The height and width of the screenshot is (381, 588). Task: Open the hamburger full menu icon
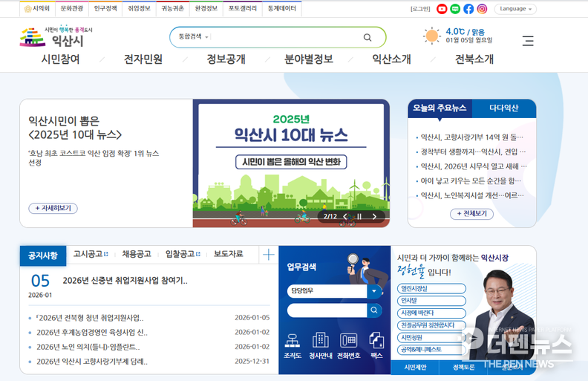click(x=528, y=41)
